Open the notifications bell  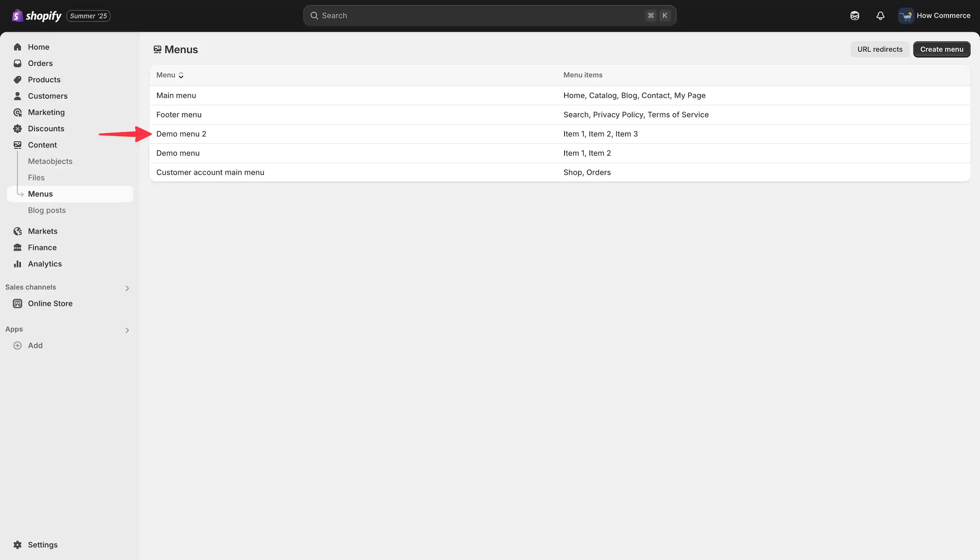click(x=880, y=15)
